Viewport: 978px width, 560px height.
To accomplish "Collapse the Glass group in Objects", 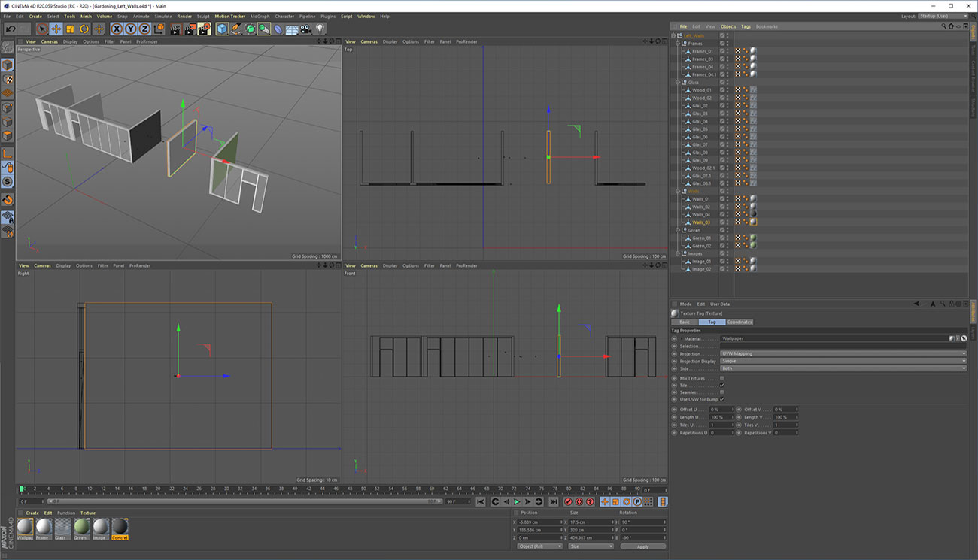I will pos(678,83).
